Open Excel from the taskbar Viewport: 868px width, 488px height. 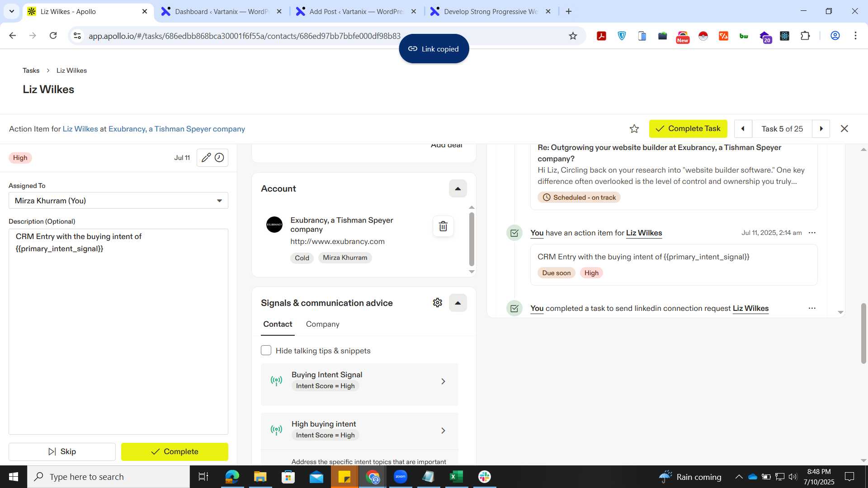click(457, 477)
